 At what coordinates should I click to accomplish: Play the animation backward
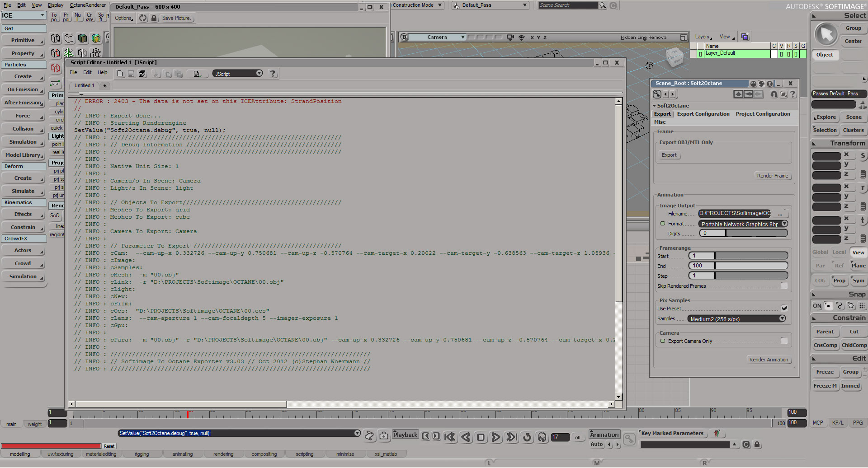466,437
